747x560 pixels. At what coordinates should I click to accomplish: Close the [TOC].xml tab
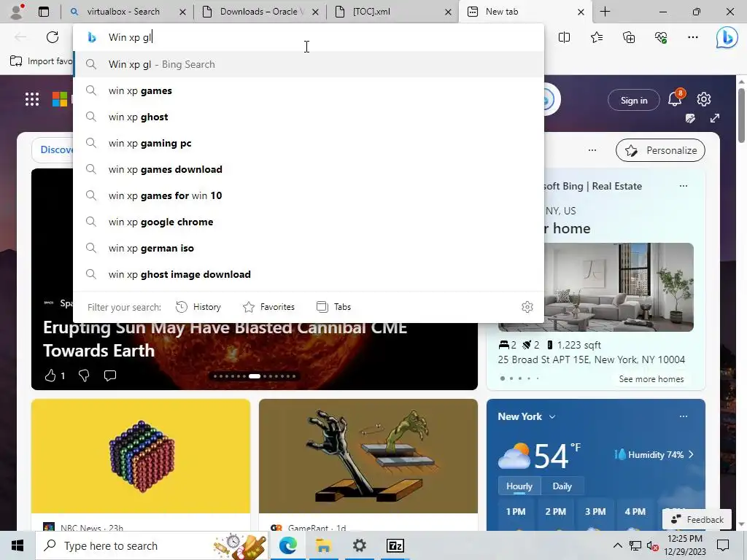tap(448, 12)
